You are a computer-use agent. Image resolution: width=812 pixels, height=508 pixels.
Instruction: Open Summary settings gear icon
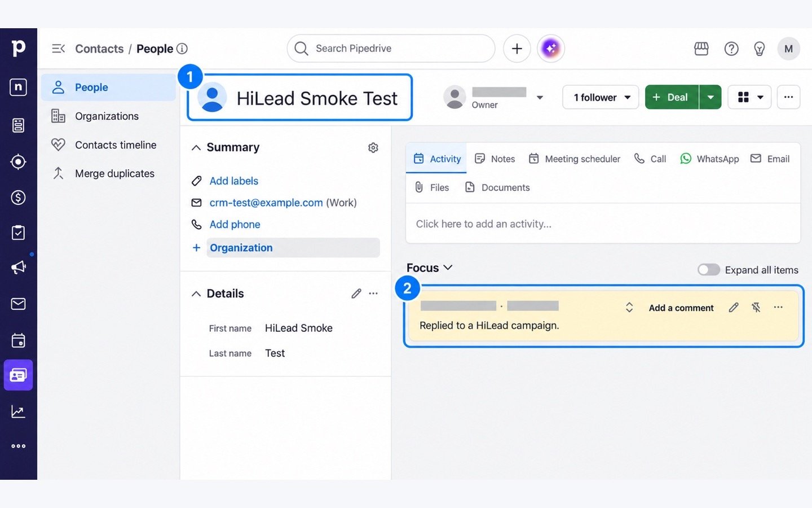(x=373, y=147)
